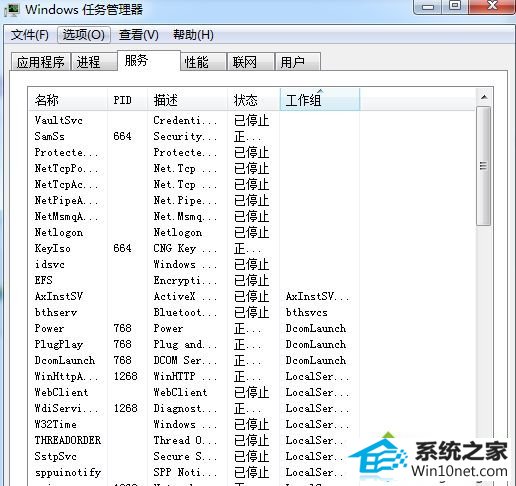Switch to the 应用程序 tab

point(40,62)
